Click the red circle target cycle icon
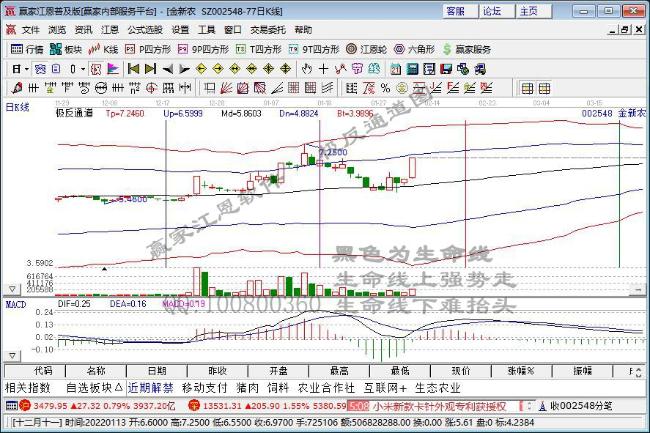 [x=152, y=88]
